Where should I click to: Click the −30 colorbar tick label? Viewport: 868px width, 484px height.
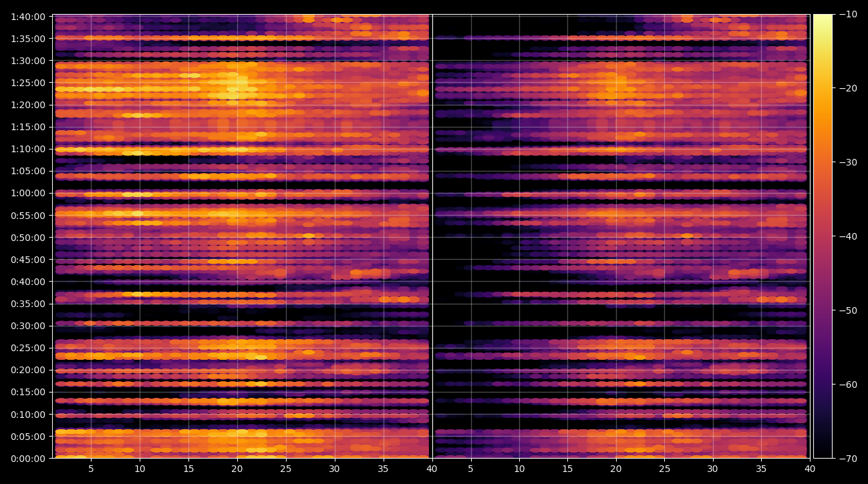point(848,163)
